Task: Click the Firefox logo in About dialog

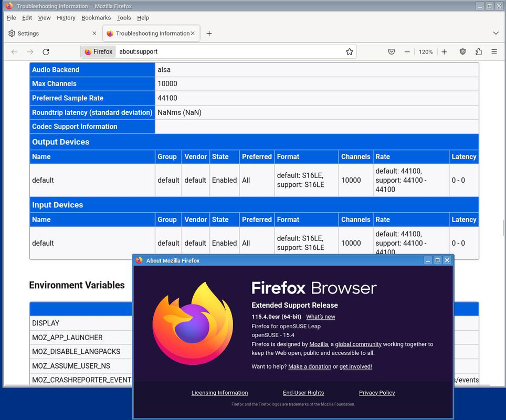Action: pyautogui.click(x=193, y=323)
